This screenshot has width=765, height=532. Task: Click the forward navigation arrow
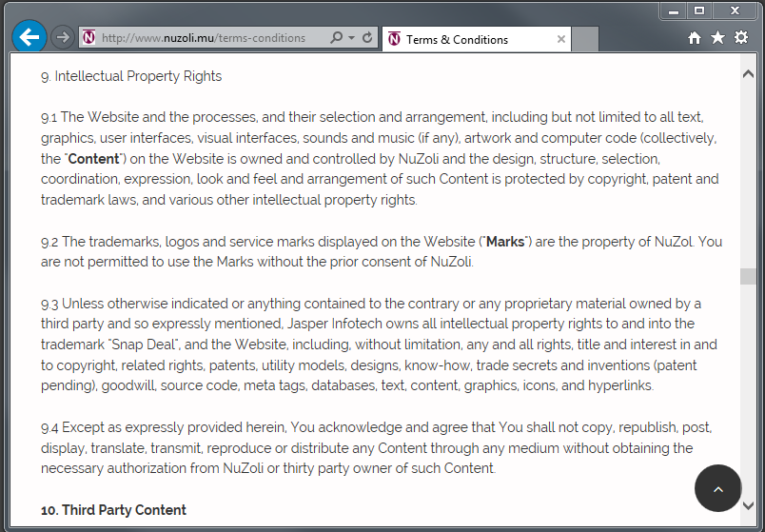click(63, 37)
